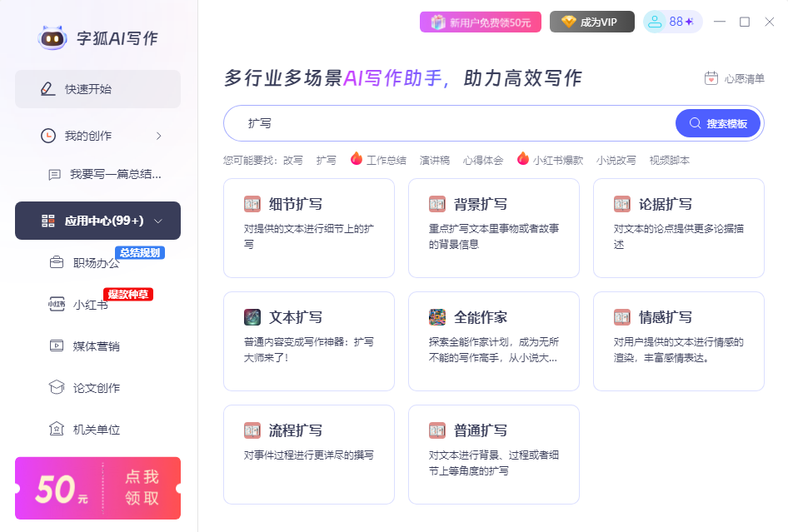Viewport: 788px width, 532px height.
Task: Click the 50元 点我领取 coupon
Action: (97, 488)
